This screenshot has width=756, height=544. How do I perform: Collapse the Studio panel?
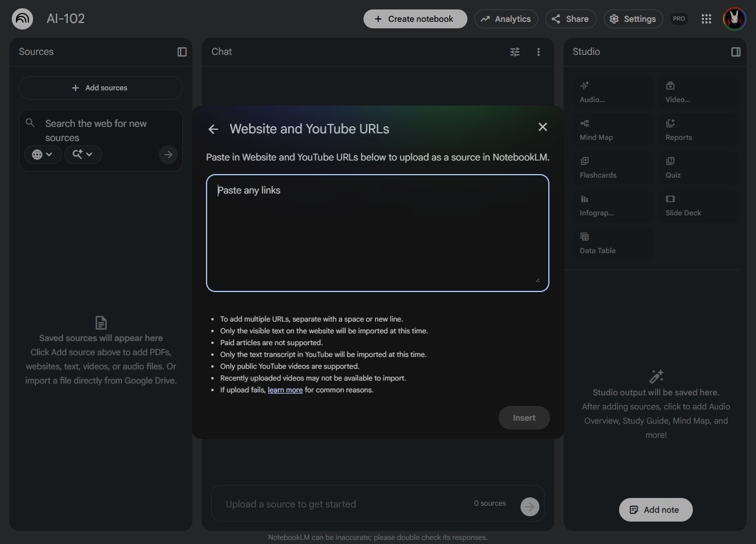pos(735,52)
